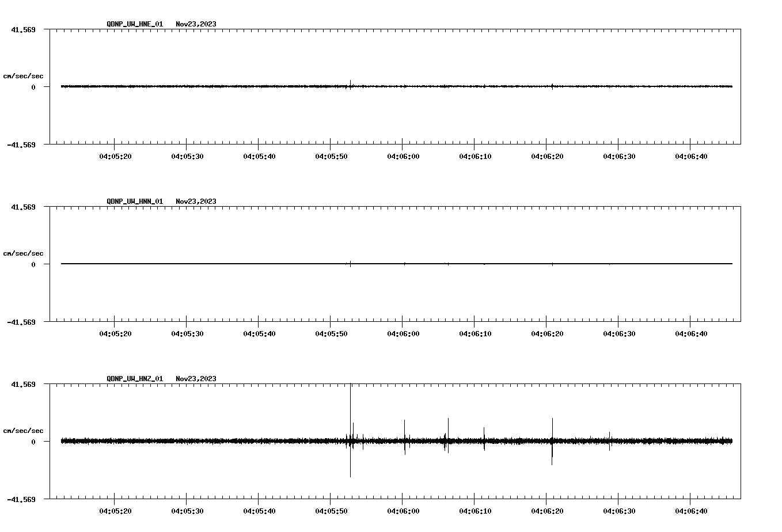The image size is (782, 532).
Task: Click the 04:05:50 time label under the HNE plot
Action: pyautogui.click(x=331, y=157)
